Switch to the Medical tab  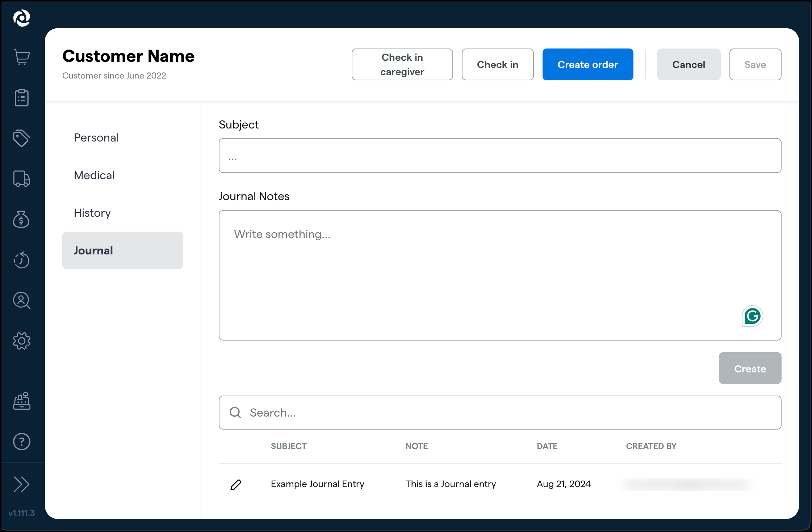tap(94, 175)
